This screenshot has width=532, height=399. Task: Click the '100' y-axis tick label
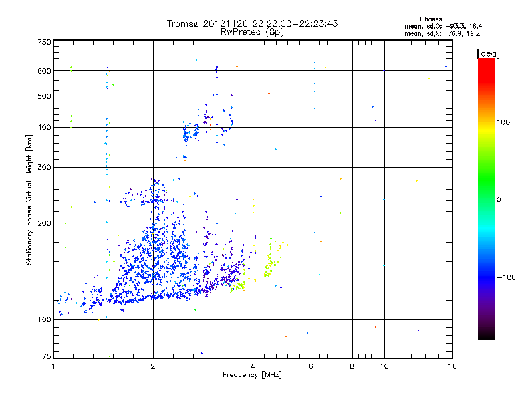coord(44,320)
